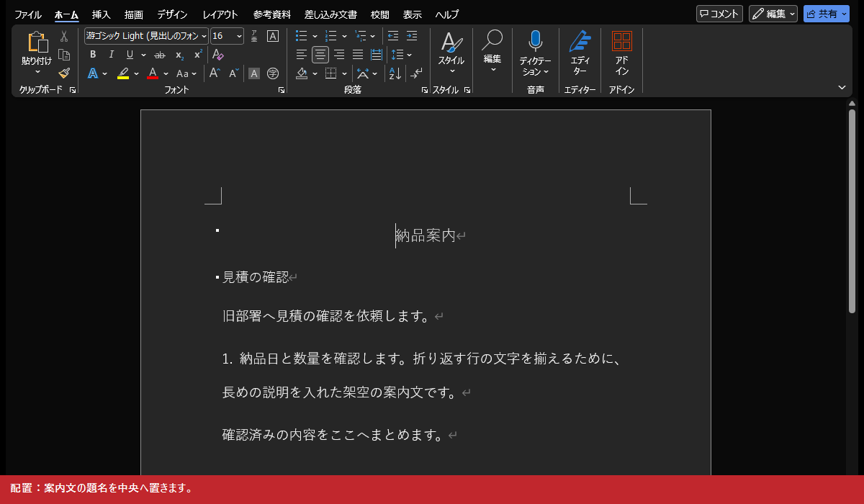Open the ファイル menu
Screen dimensions: 864x504
coord(28,14)
